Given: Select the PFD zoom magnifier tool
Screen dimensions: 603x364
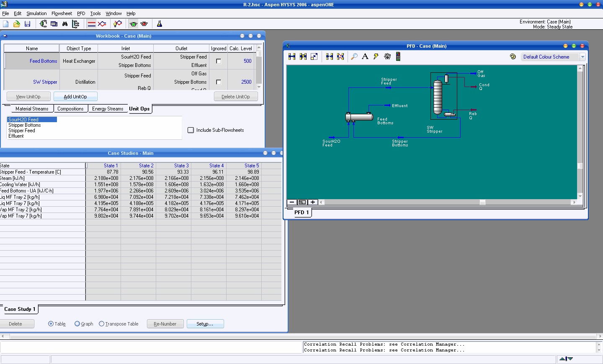Looking at the screenshot, I should coord(354,56).
